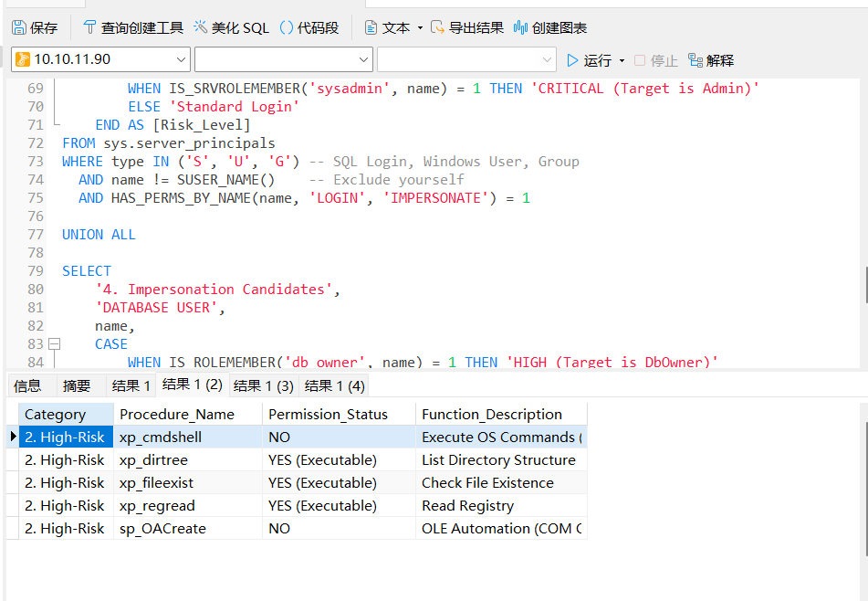Switch to the 摘要 tab
Viewport: 868px width, 601px height.
point(77,385)
